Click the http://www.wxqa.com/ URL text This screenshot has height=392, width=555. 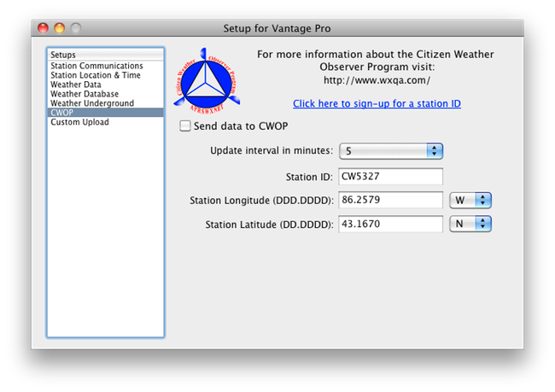pos(377,80)
